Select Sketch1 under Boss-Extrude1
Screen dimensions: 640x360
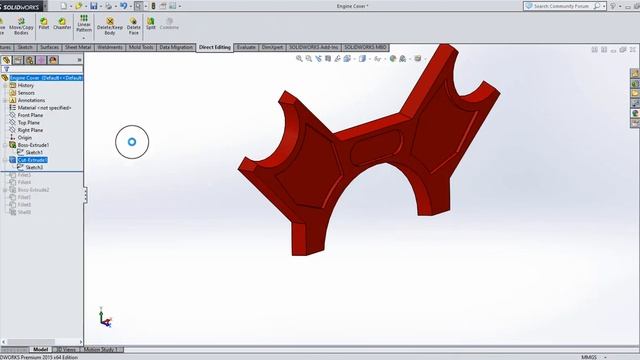34,153
